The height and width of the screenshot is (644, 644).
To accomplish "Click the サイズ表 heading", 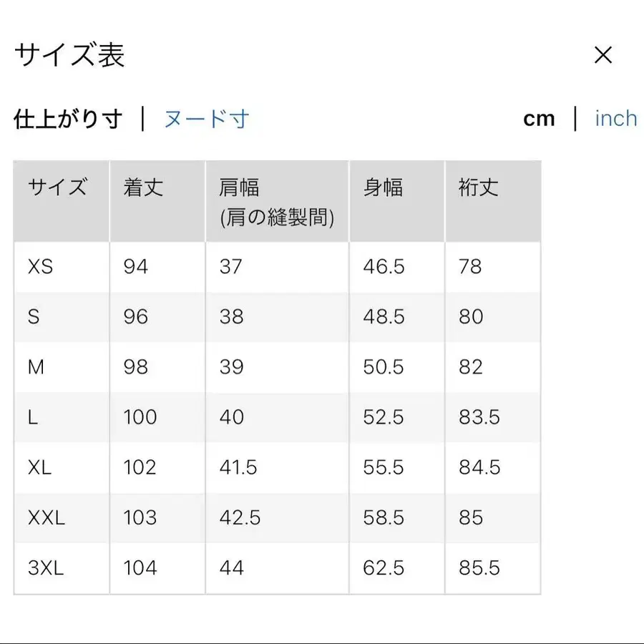I will click(69, 56).
